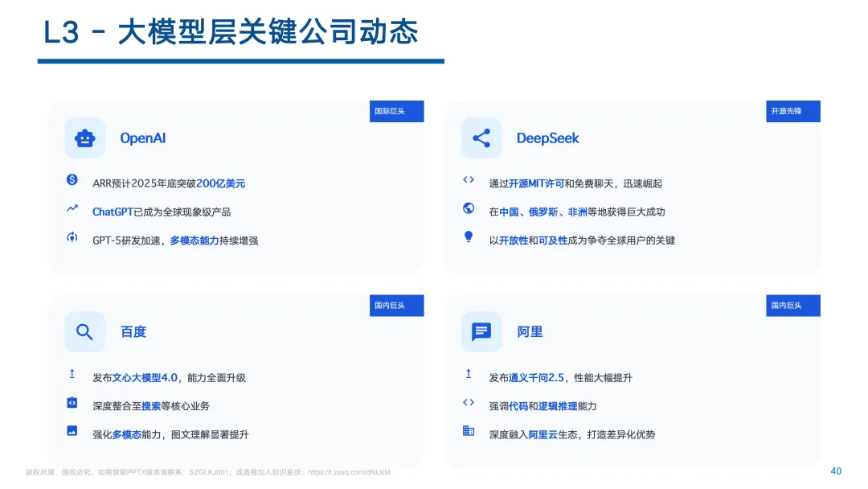Click the highlighted text 多模态能力 under OpenAI
This screenshot has width=868, height=489.
tap(194, 240)
